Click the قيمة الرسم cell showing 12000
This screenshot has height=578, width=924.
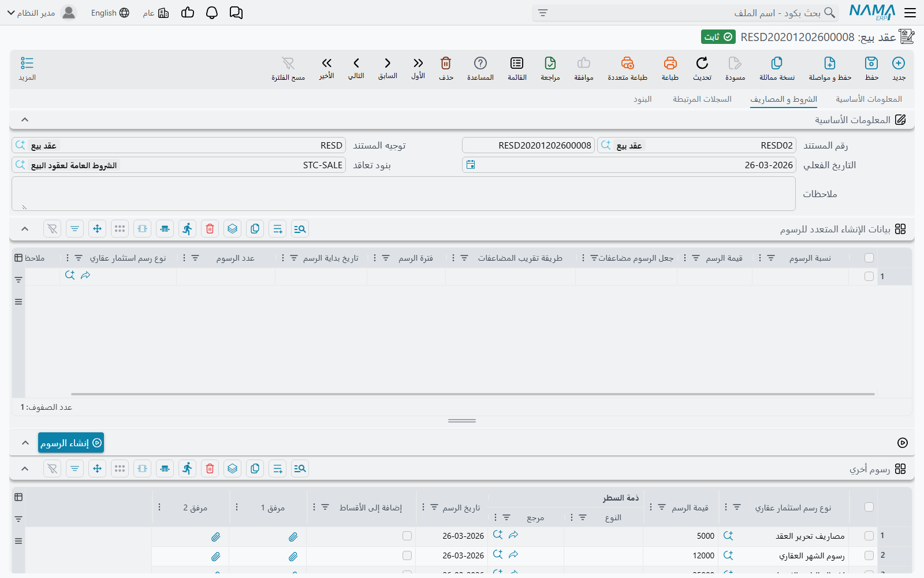click(680, 555)
